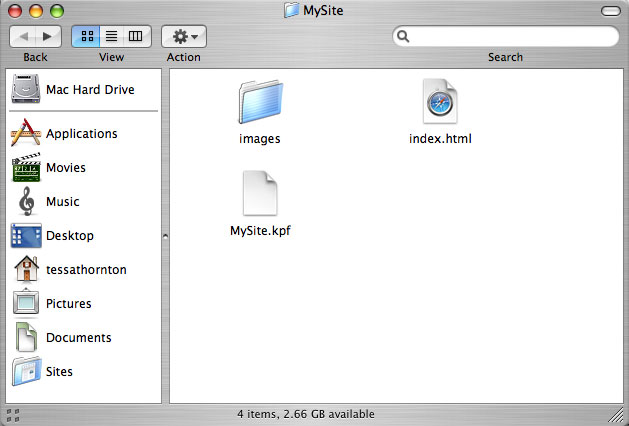629x426 pixels.
Task: Select the index.html Safari file
Action: click(x=440, y=101)
